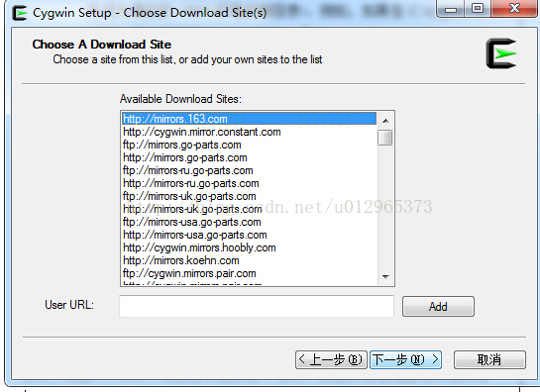The width and height of the screenshot is (540, 392).
Task: Select ftp://mirrors-ru.go-parts.com mirror
Action: 249,170
